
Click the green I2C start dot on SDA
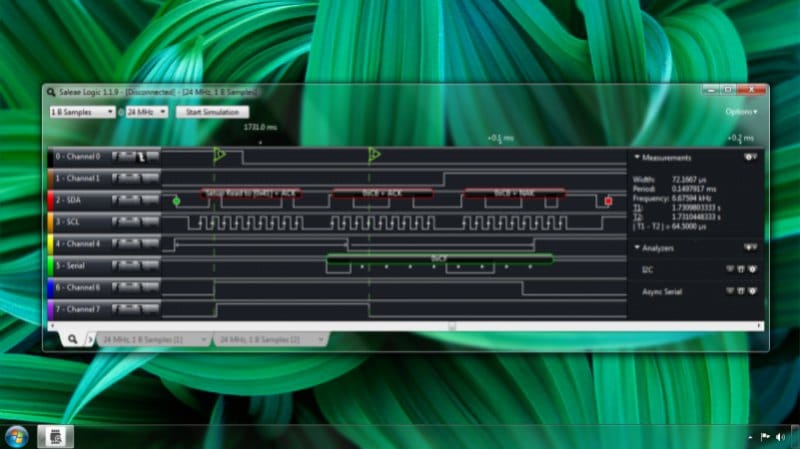(x=177, y=201)
